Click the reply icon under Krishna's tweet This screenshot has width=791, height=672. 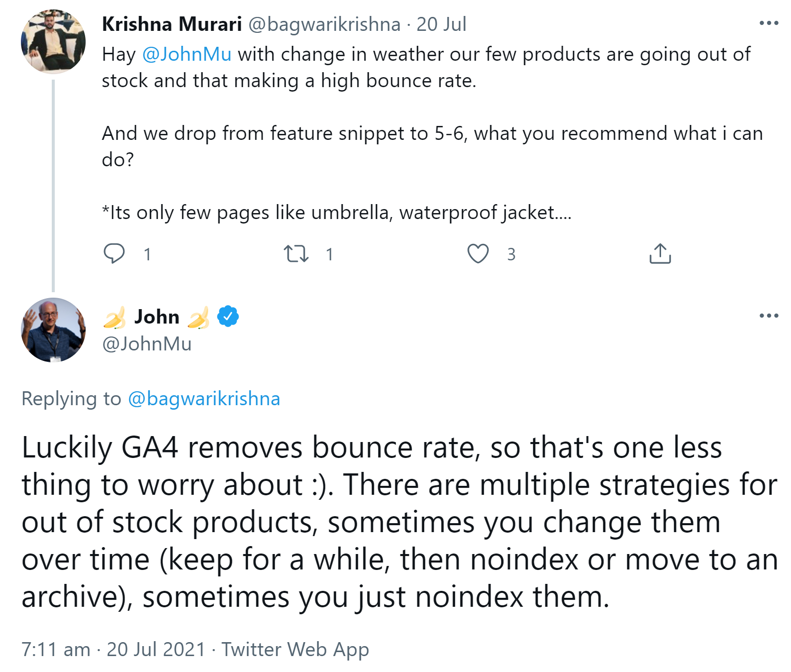(114, 253)
